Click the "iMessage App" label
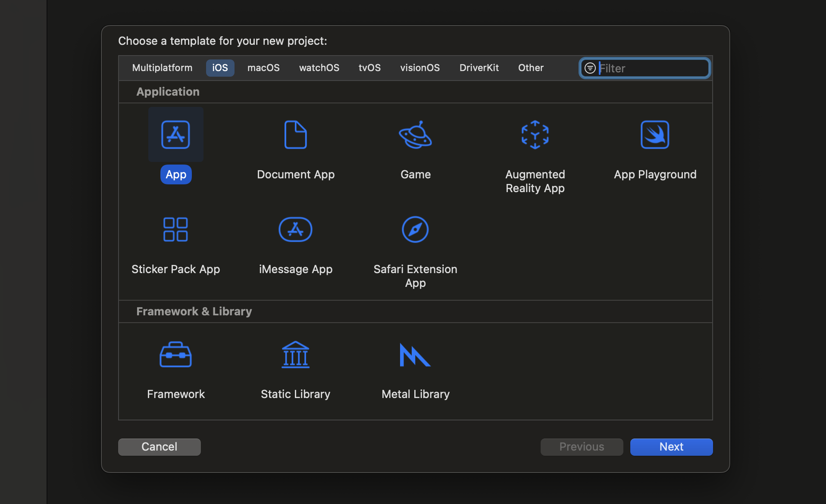The width and height of the screenshot is (826, 504). (296, 269)
